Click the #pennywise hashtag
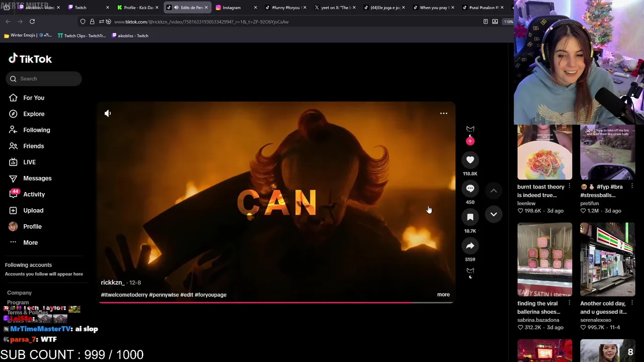Viewport: 644px width, 362px height. [x=164, y=295]
